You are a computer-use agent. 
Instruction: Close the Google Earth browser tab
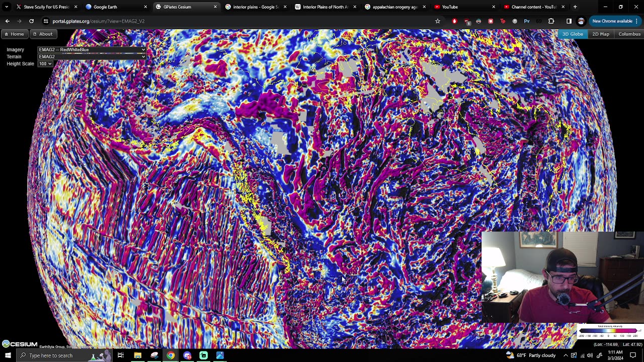[145, 7]
